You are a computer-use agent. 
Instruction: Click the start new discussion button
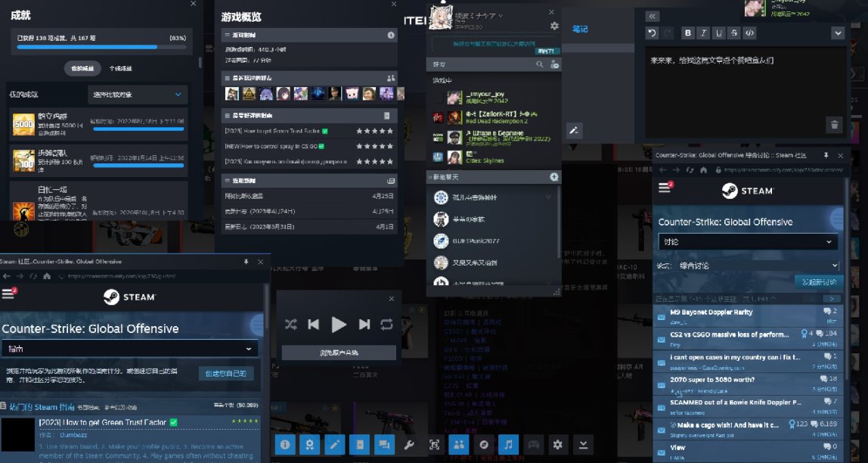[819, 282]
